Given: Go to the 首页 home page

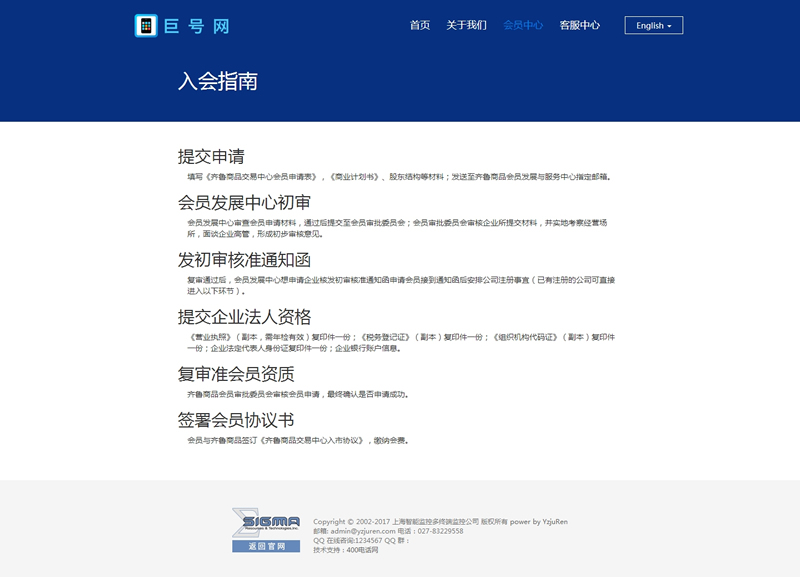Looking at the screenshot, I should pyautogui.click(x=420, y=25).
